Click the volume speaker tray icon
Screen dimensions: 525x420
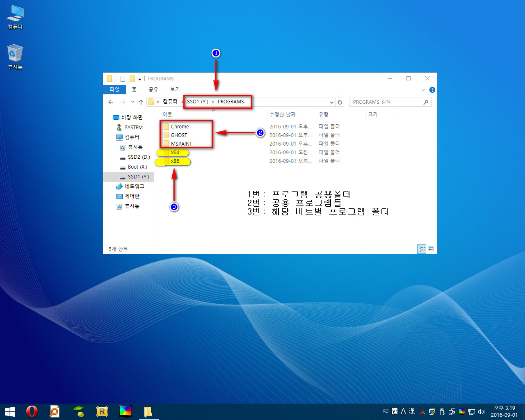point(481,411)
